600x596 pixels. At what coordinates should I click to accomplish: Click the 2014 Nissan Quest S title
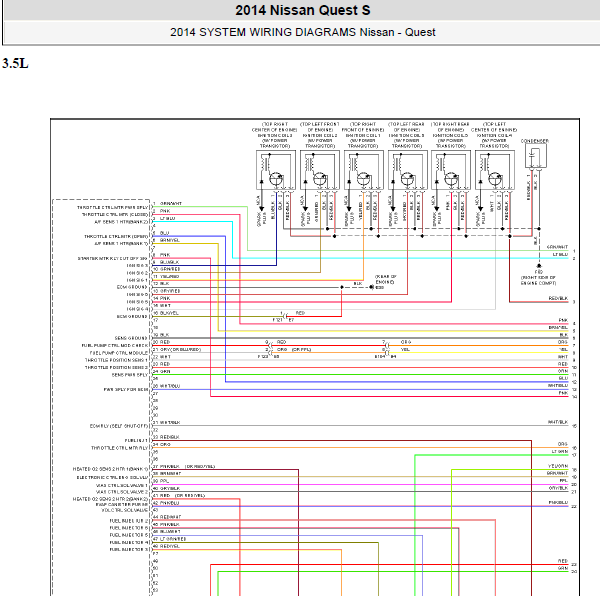pos(303,10)
